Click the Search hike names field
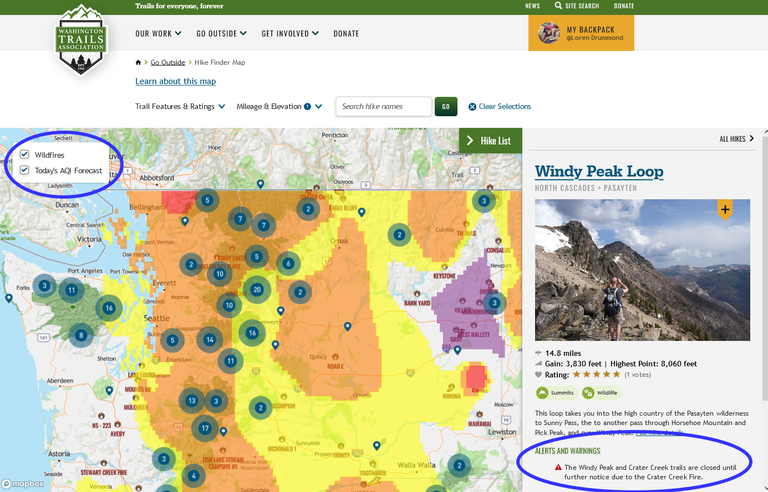Screen dimensions: 768x492 383,106
